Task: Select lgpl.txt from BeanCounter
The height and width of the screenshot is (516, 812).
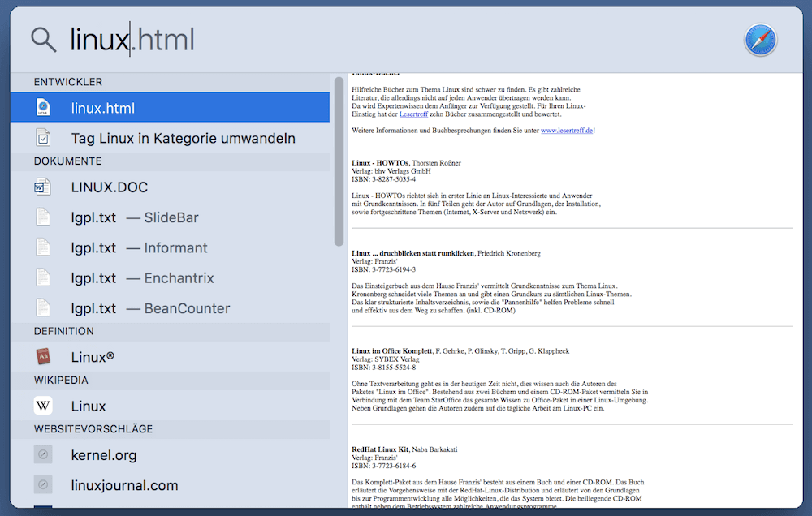Action: coord(170,308)
